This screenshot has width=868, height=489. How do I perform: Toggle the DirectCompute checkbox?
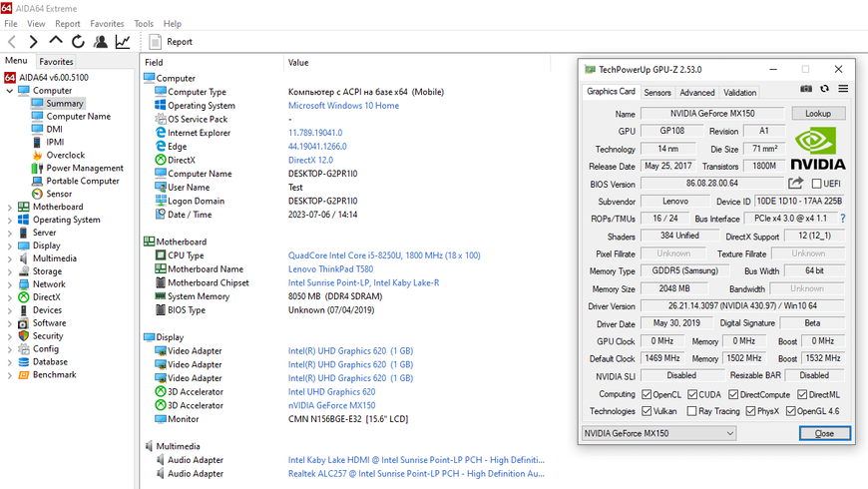(x=733, y=394)
